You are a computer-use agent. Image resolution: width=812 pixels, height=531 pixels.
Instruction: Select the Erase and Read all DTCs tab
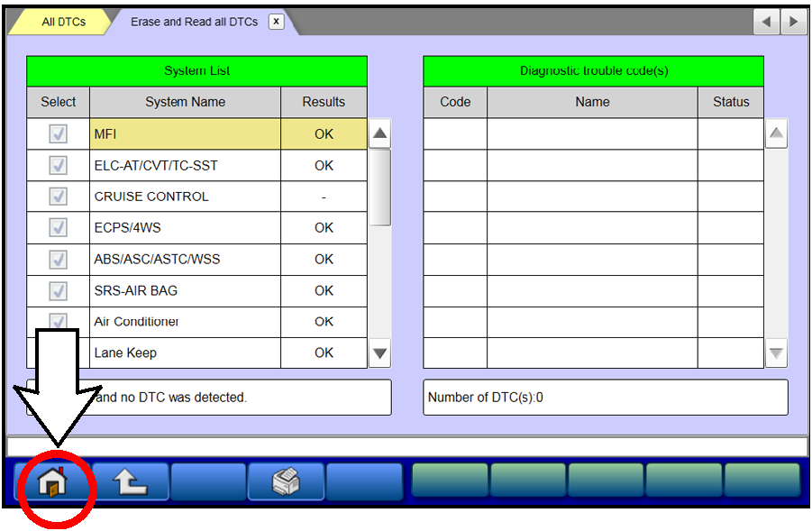tap(194, 22)
